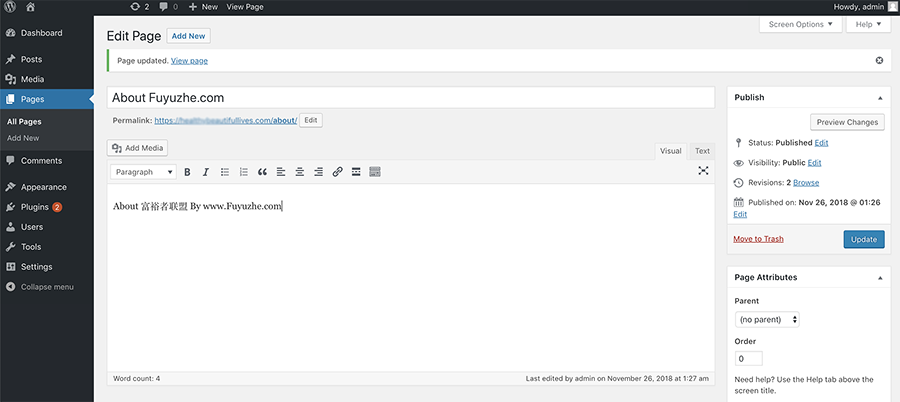Expand the Help dropdown tab
This screenshot has height=402, width=900.
868,24
